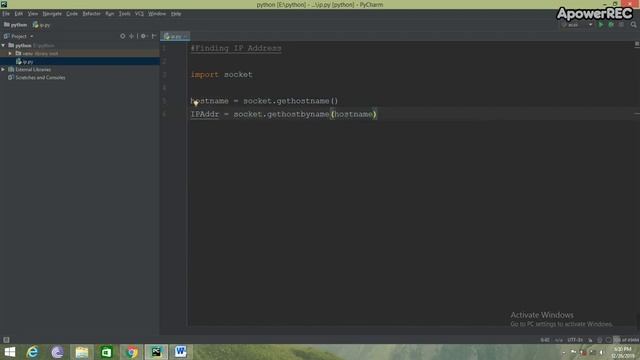
Task: Open the View menu
Action: (x=33, y=14)
